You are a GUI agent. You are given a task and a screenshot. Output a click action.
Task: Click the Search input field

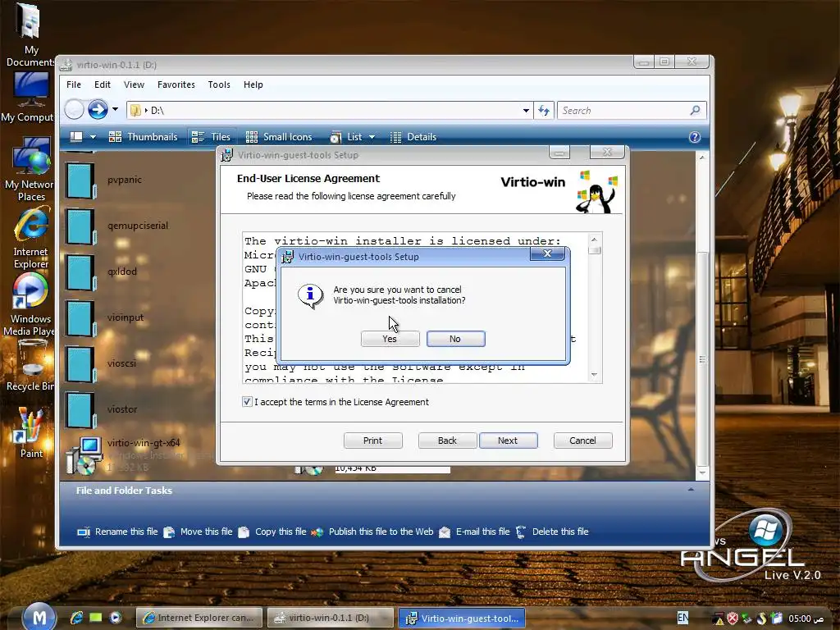(624, 111)
